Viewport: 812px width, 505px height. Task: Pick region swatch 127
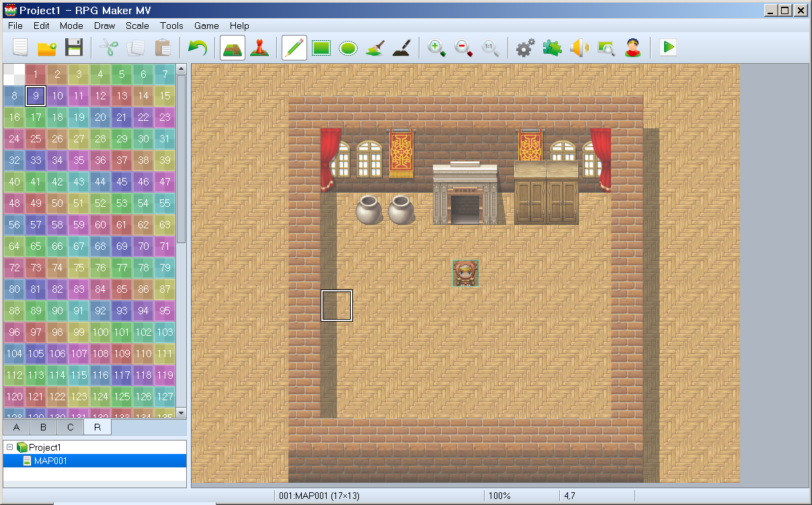tap(165, 397)
